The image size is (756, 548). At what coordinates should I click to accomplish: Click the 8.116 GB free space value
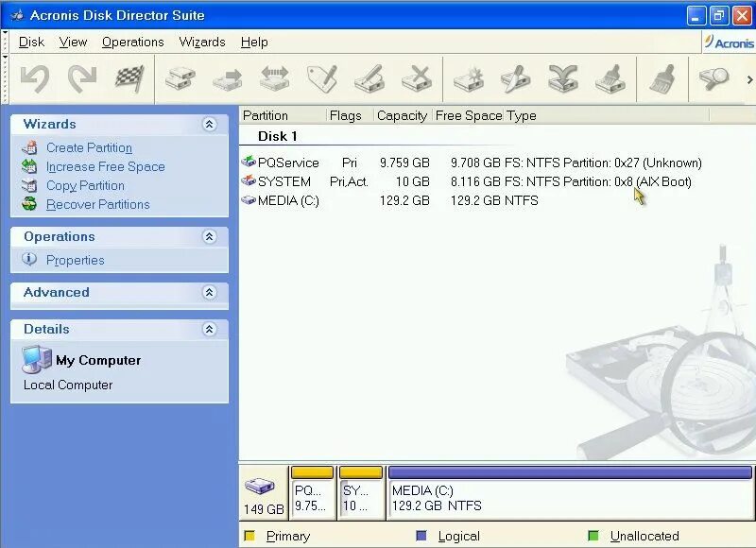point(475,181)
